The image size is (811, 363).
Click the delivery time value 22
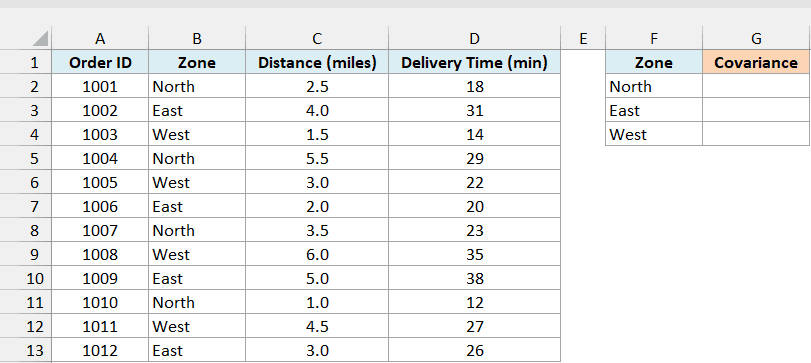point(474,183)
